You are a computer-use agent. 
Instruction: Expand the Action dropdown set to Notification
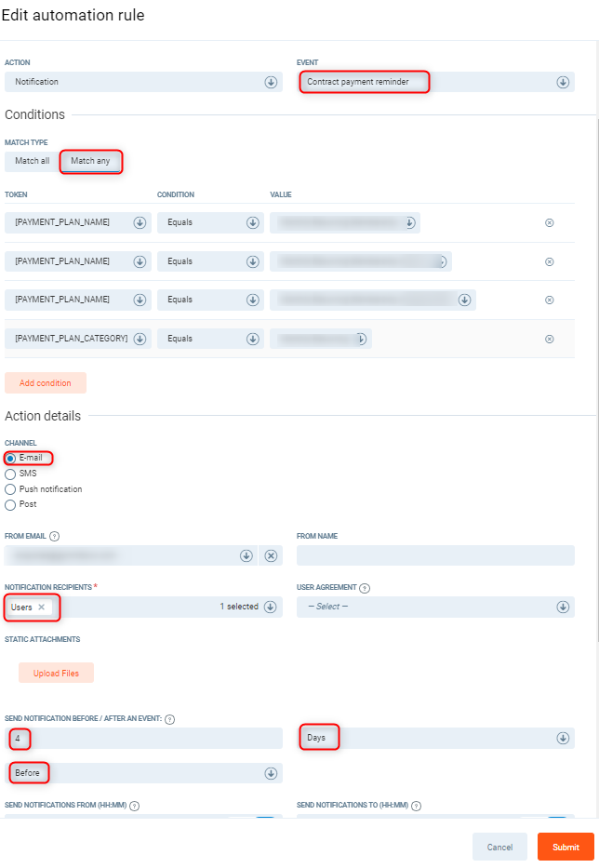(x=271, y=82)
